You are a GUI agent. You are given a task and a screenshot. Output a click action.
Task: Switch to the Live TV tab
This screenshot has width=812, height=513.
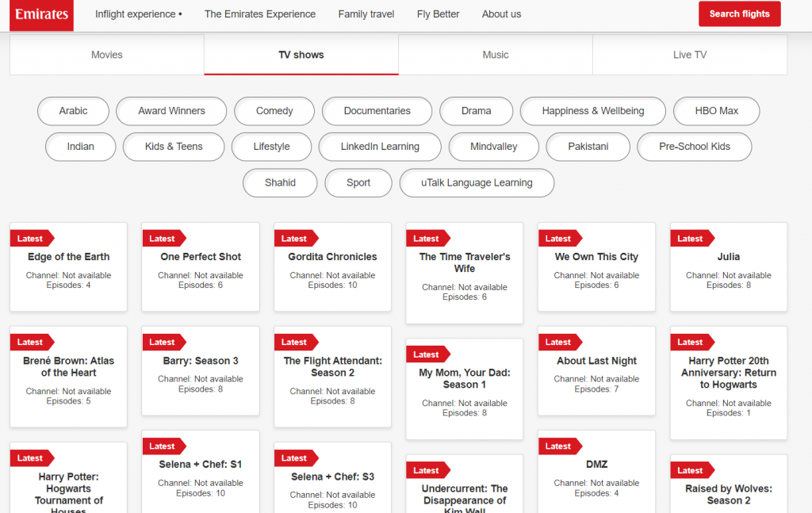(x=690, y=55)
